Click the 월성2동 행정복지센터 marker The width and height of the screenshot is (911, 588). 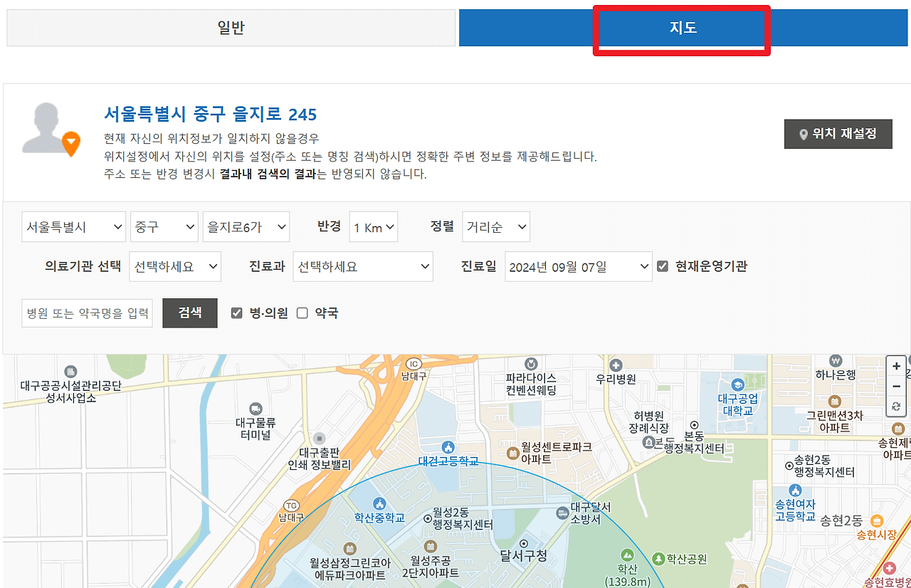[x=428, y=519]
